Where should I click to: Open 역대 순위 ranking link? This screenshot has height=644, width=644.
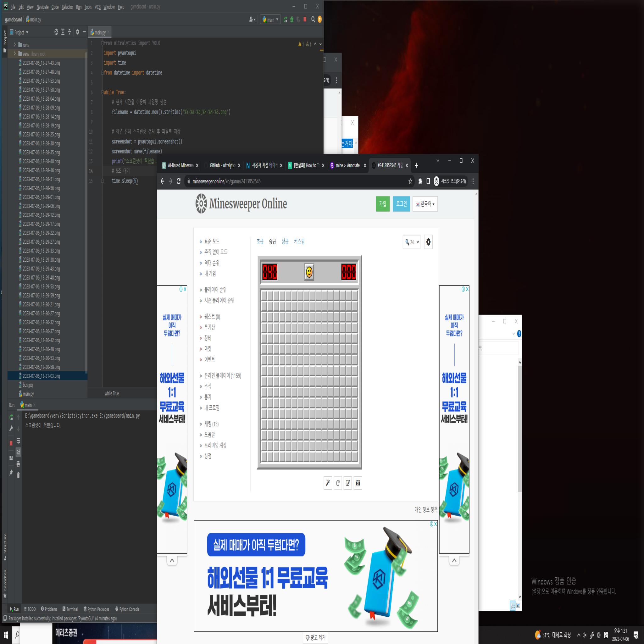[212, 263]
